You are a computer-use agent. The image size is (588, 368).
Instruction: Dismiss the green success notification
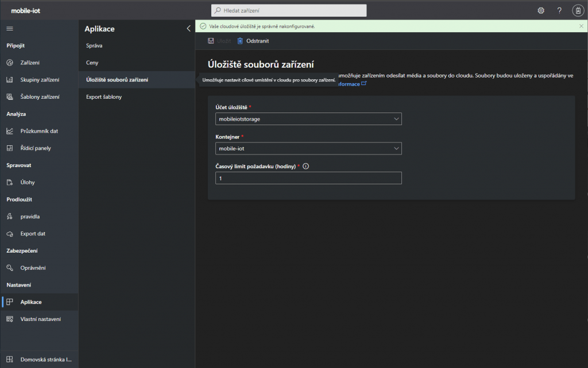tap(581, 26)
